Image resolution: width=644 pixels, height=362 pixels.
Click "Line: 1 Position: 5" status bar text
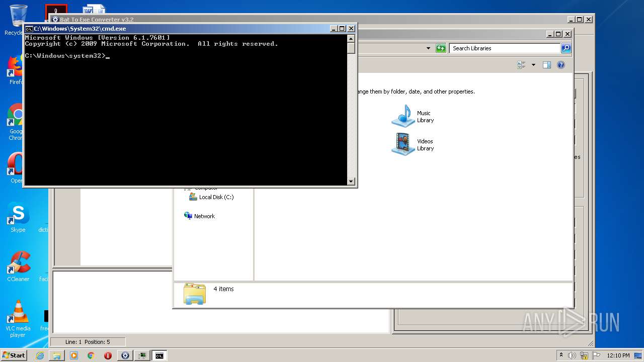(x=88, y=342)
